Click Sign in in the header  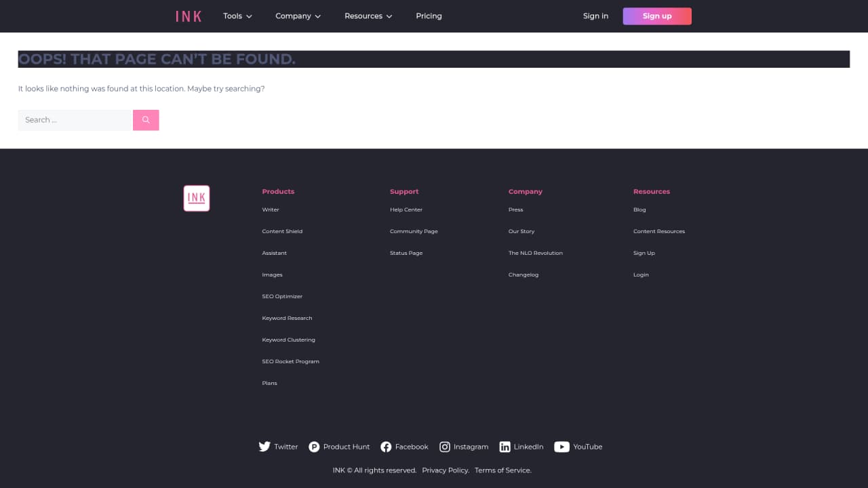pos(595,16)
